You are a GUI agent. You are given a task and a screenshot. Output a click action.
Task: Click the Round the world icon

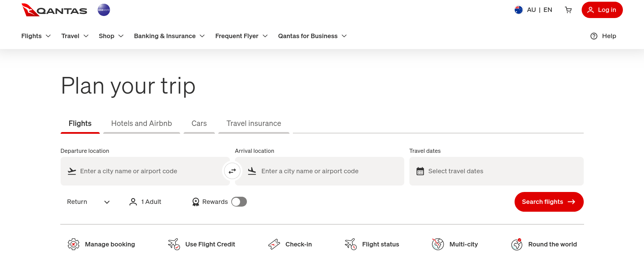point(517,244)
